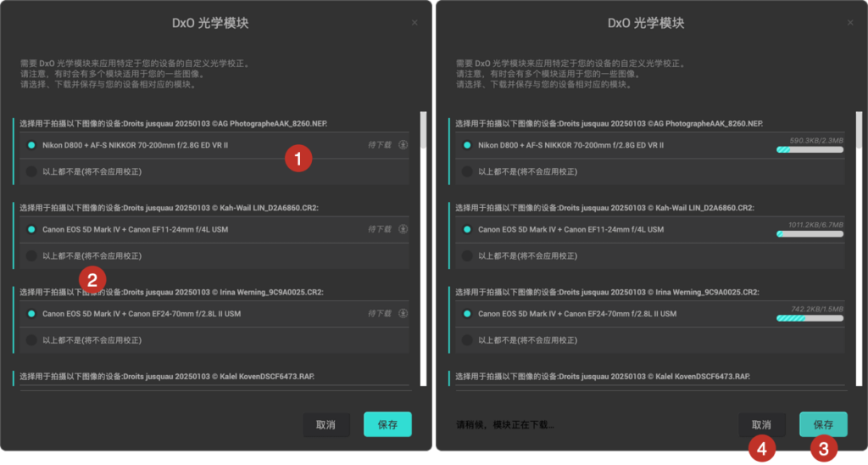This screenshot has height=465, width=868.
Task: Click Canon EF24-70mm f/2.8L II label, left dialog
Action: coord(142,314)
